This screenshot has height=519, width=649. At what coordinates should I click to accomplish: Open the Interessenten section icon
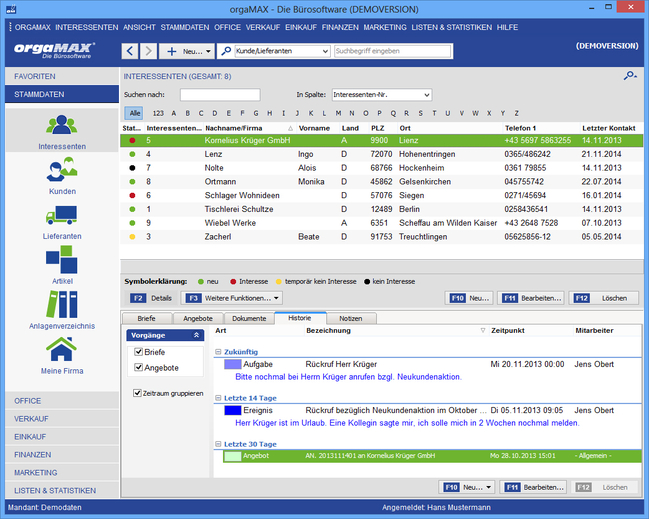(x=62, y=125)
